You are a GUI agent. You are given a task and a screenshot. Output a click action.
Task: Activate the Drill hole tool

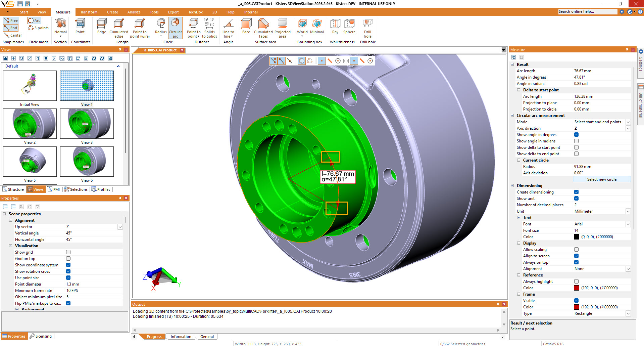tap(368, 28)
